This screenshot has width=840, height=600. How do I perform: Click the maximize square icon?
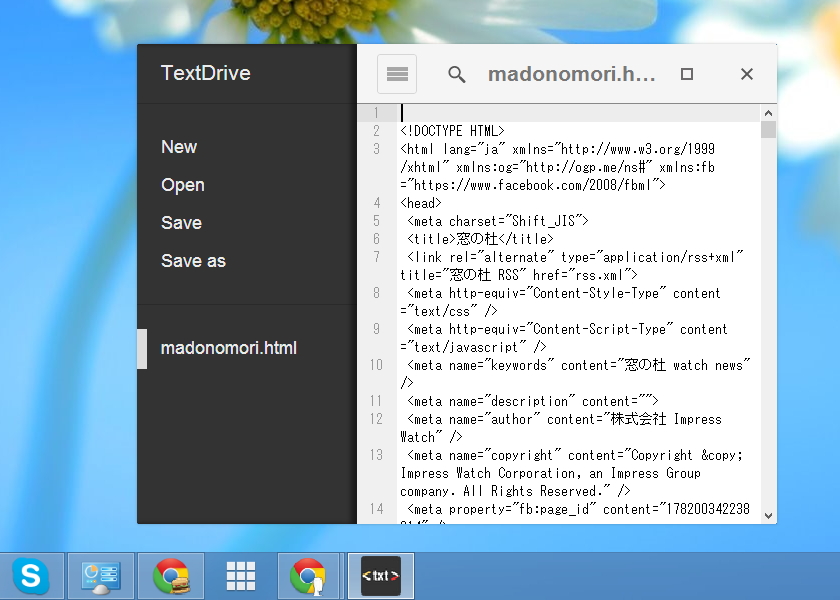(686, 73)
